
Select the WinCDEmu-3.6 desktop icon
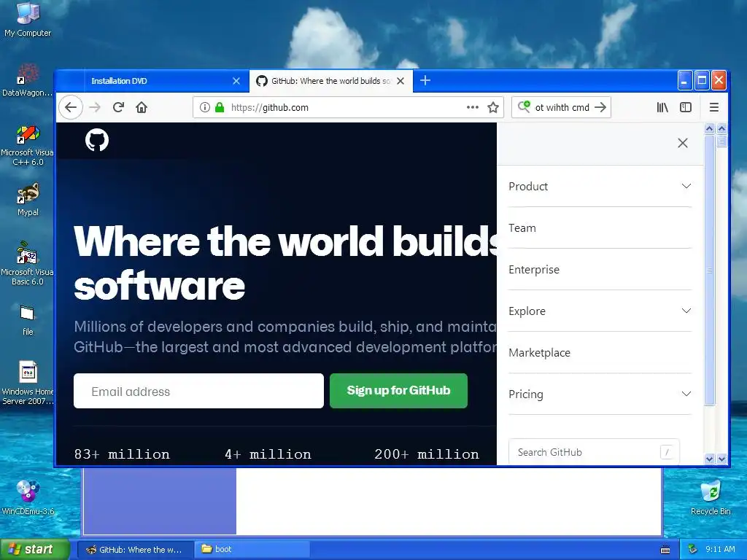(x=28, y=497)
